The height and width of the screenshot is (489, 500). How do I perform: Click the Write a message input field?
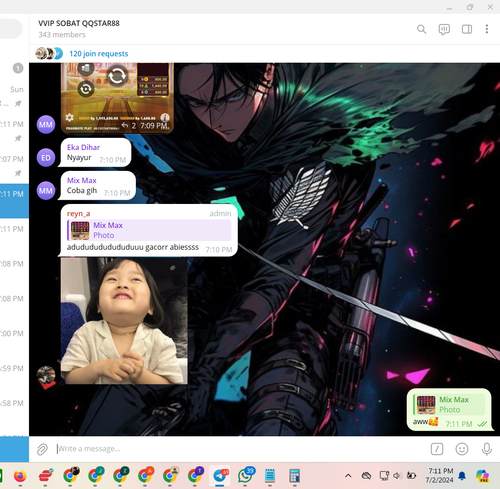240,449
